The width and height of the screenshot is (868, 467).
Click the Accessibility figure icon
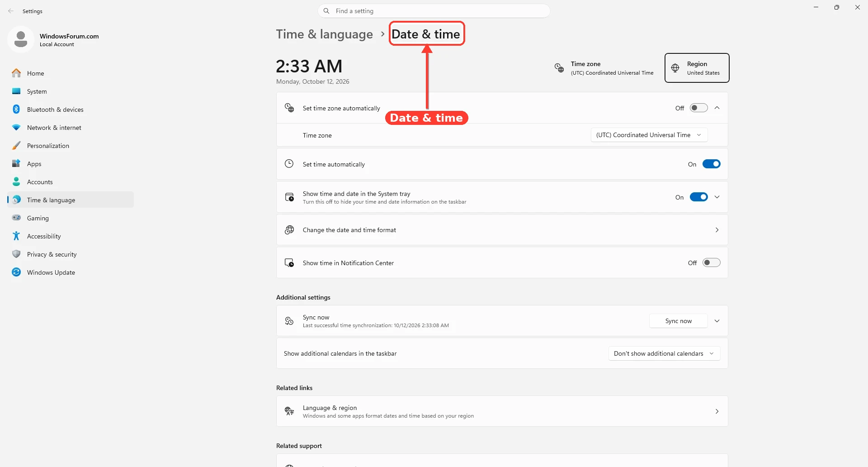(16, 236)
